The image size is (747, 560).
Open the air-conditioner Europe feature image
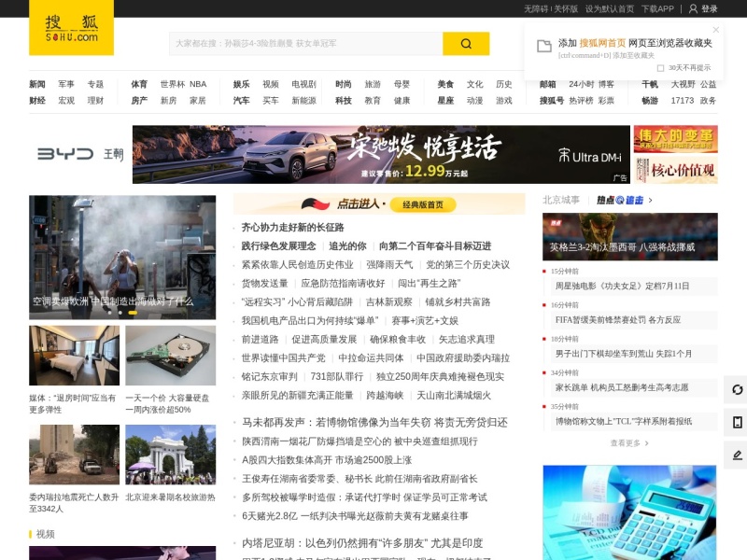click(122, 258)
